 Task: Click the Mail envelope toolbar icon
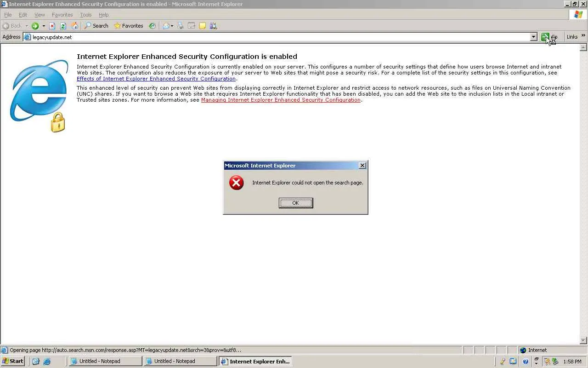(166, 26)
